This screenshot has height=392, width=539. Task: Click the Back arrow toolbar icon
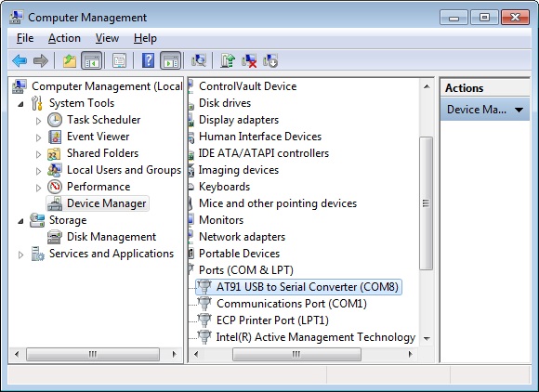(x=20, y=60)
